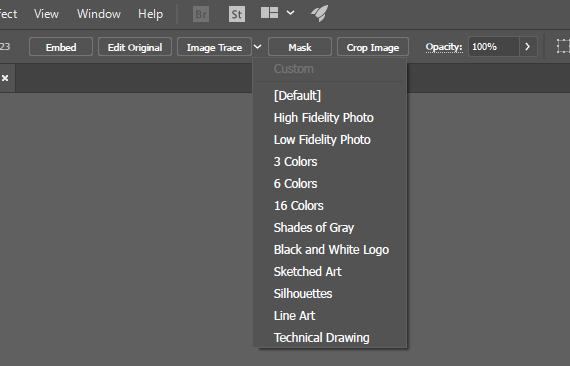The height and width of the screenshot is (366, 570).
Task: Select the [Default] tracing preset
Action: (x=330, y=96)
